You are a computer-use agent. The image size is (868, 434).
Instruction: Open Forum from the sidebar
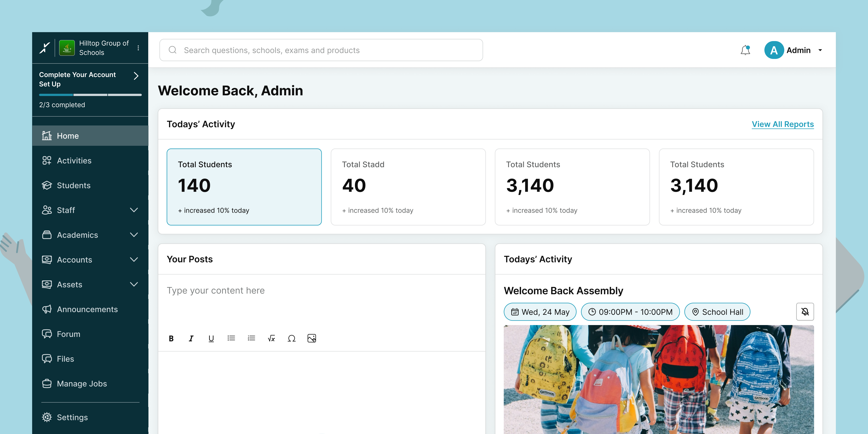(x=90, y=334)
